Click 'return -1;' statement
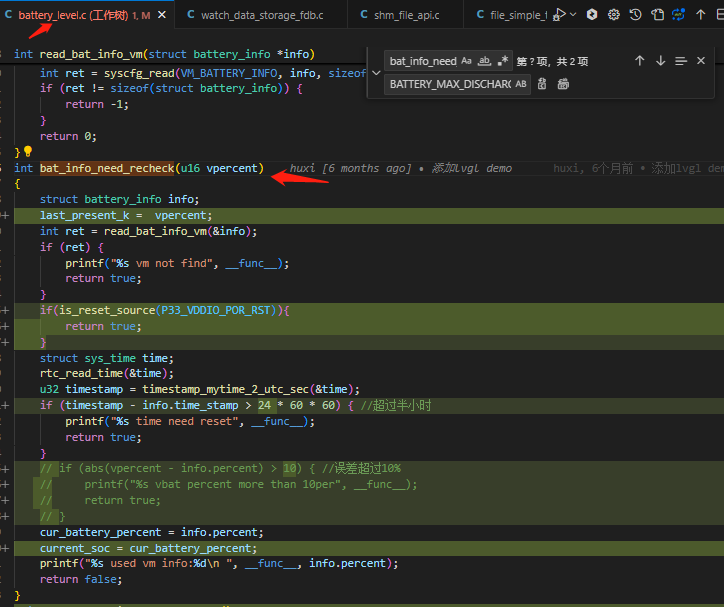This screenshot has height=607, width=724. pos(97,104)
